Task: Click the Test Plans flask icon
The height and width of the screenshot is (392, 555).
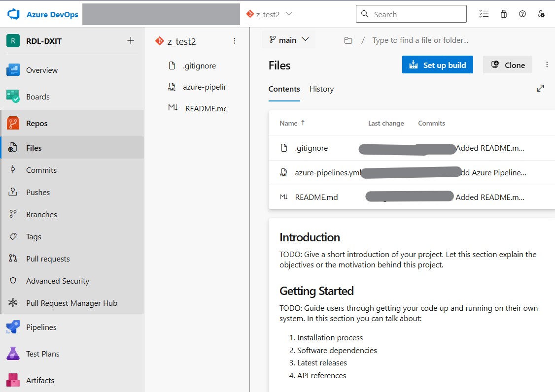Action: click(13, 354)
